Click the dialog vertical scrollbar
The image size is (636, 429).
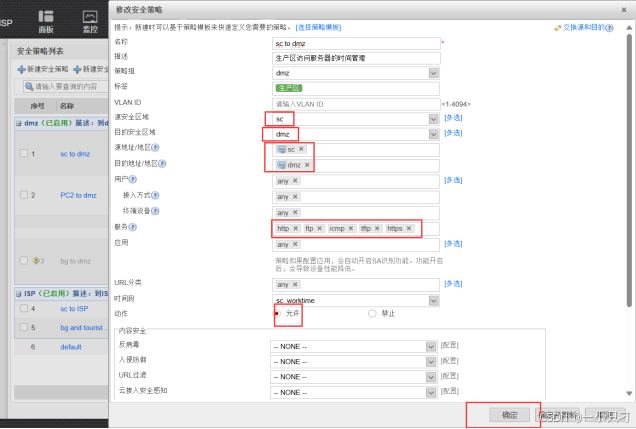coord(629,170)
